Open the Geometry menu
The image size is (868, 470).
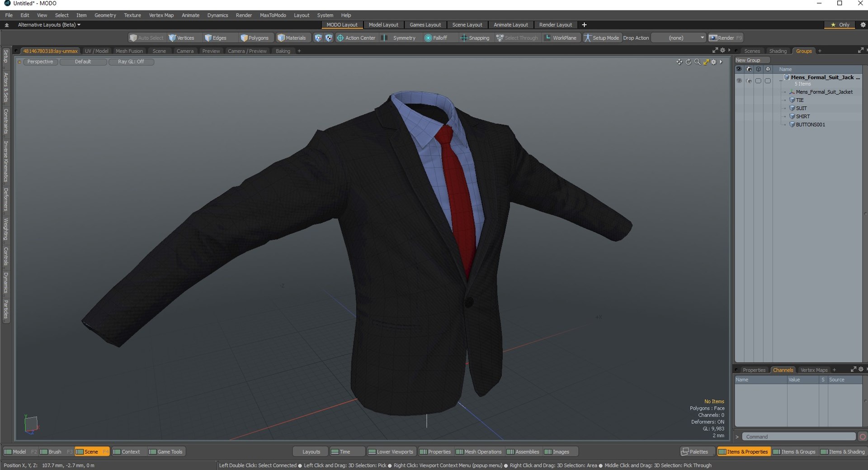[x=105, y=15]
